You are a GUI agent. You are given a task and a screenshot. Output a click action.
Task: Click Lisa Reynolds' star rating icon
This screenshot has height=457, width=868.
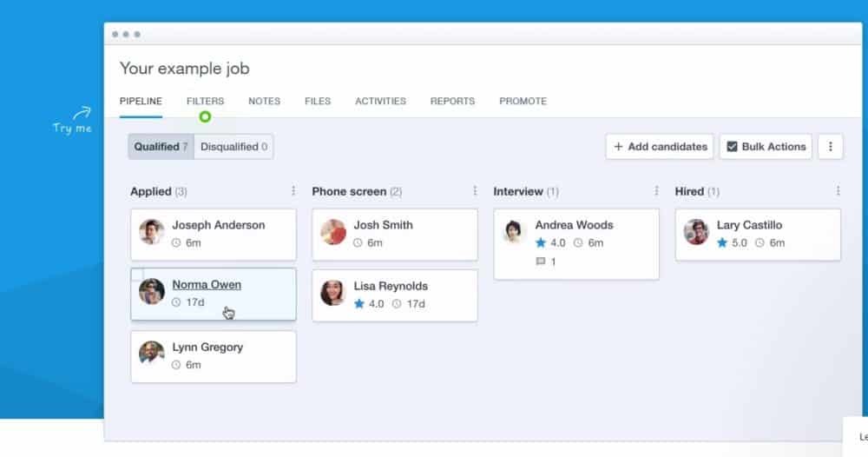[359, 304]
